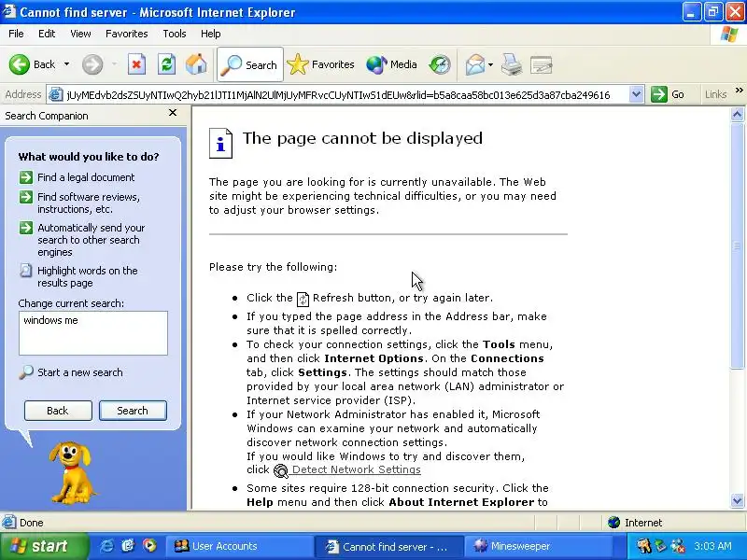Click the Forward arrow toolbar button
Image resolution: width=747 pixels, height=560 pixels.
(x=92, y=64)
